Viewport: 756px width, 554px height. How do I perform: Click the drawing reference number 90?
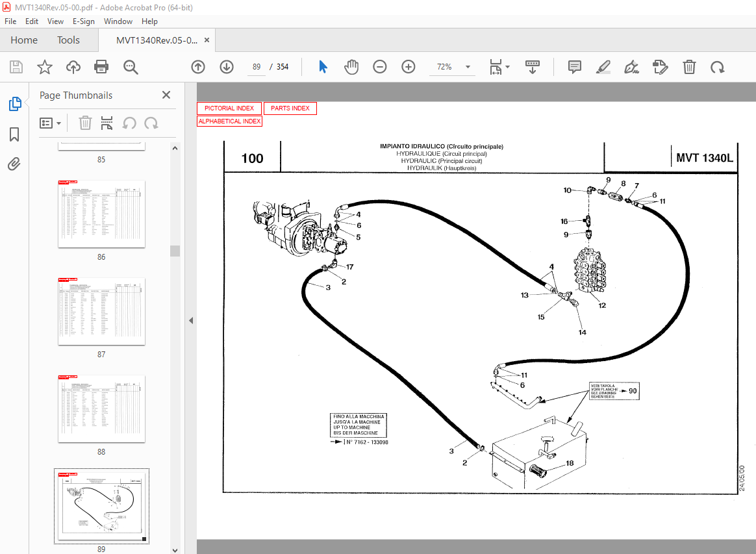click(633, 391)
